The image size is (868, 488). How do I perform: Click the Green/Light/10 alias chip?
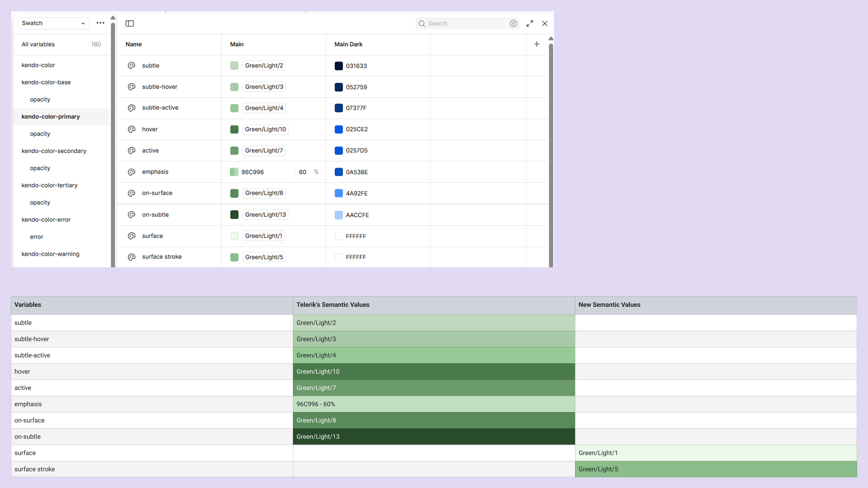point(265,129)
